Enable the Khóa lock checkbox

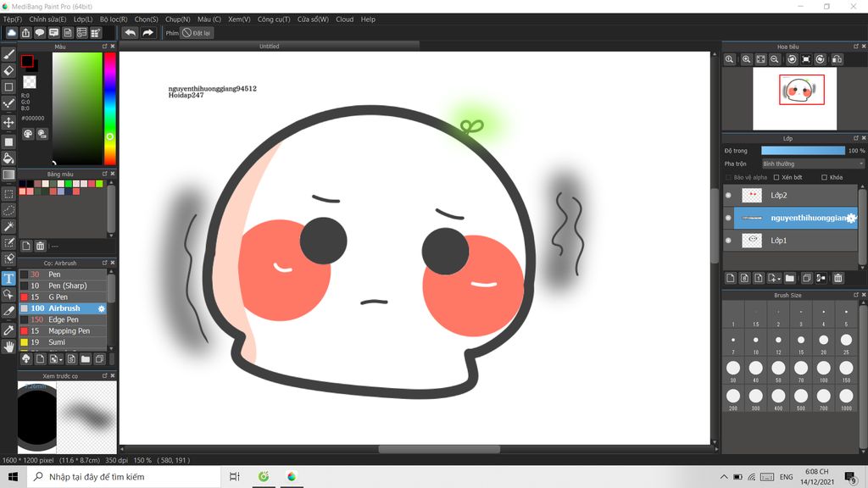[824, 178]
